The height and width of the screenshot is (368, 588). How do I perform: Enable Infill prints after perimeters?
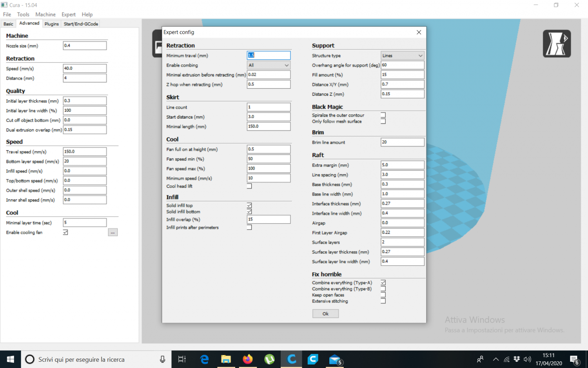point(249,228)
